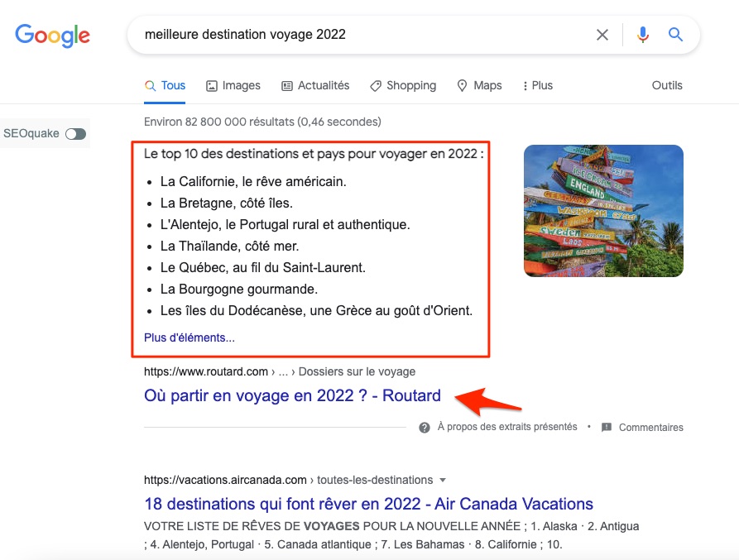Expand list with Plus d'éléments link
The width and height of the screenshot is (739, 560).
pos(190,337)
